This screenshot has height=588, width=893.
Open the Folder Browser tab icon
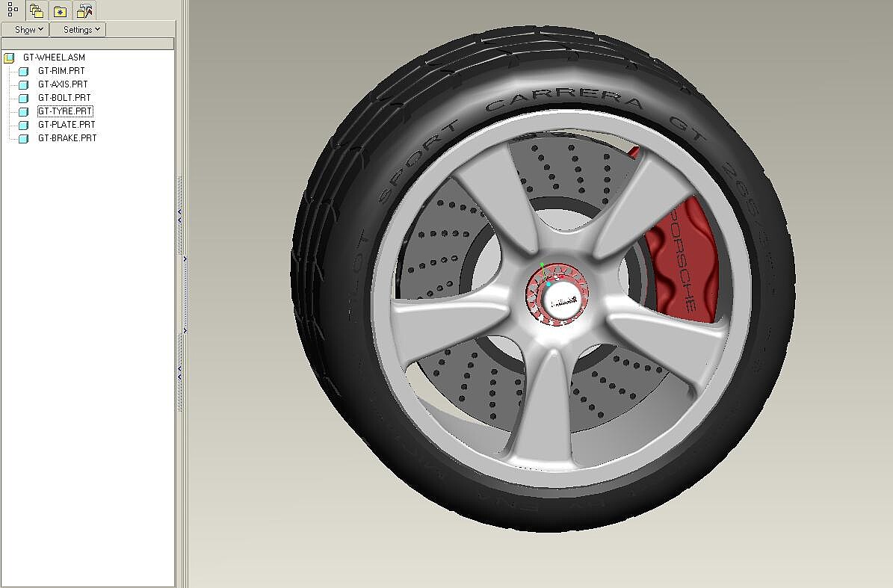pyautogui.click(x=37, y=10)
